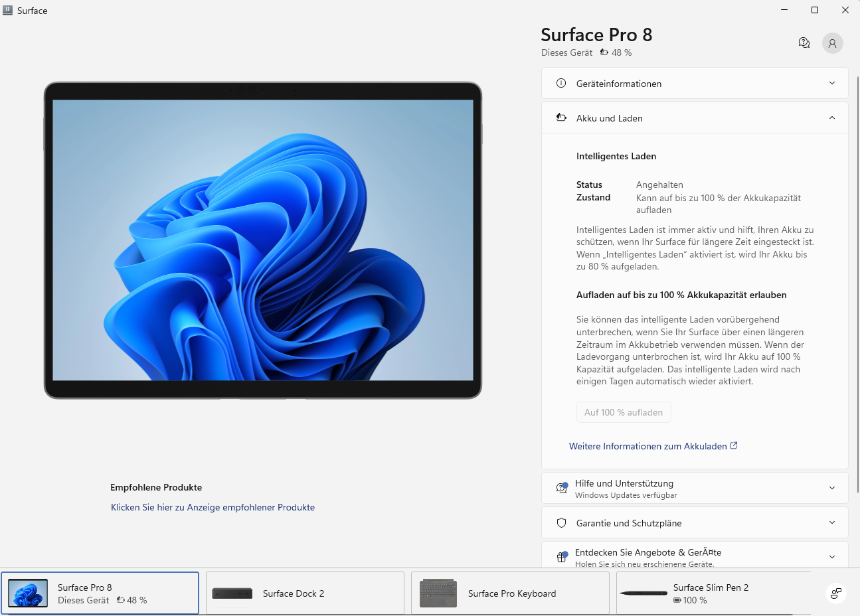860x616 pixels.
Task: Collapse the Akku und Laden section
Action: click(695, 118)
